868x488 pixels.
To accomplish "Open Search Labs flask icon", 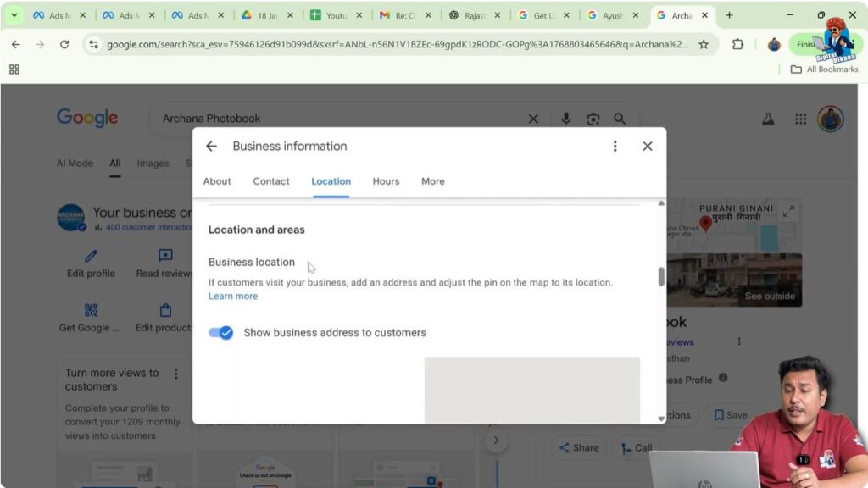I will click(x=768, y=119).
